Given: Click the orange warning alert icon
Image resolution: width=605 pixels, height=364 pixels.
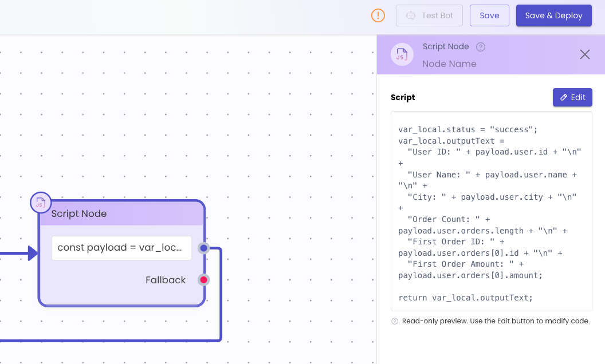Looking at the screenshot, I should point(378,15).
